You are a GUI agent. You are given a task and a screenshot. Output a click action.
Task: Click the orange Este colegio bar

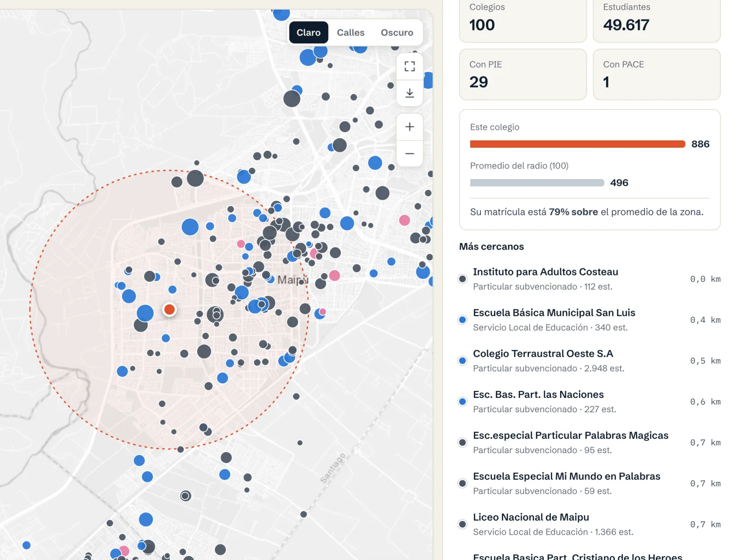[x=578, y=144]
